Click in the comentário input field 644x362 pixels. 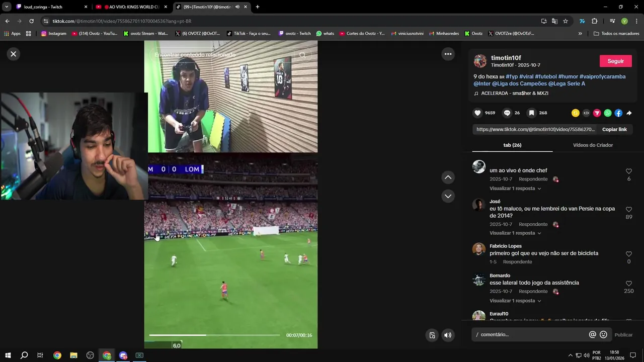[531, 335]
